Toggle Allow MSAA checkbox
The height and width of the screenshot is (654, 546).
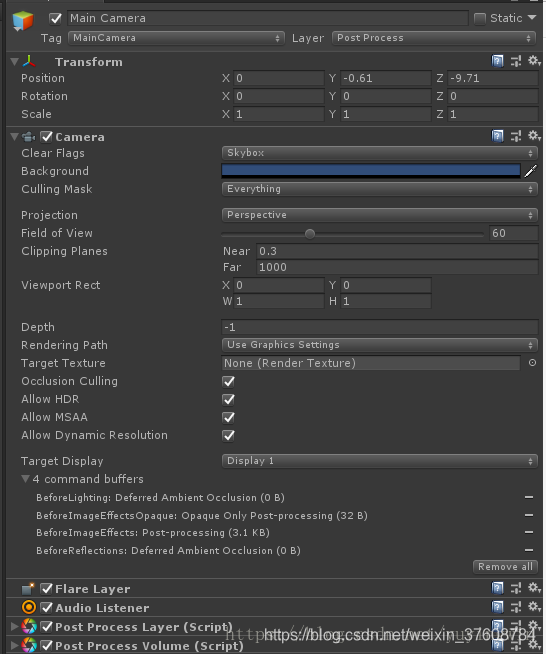click(229, 417)
